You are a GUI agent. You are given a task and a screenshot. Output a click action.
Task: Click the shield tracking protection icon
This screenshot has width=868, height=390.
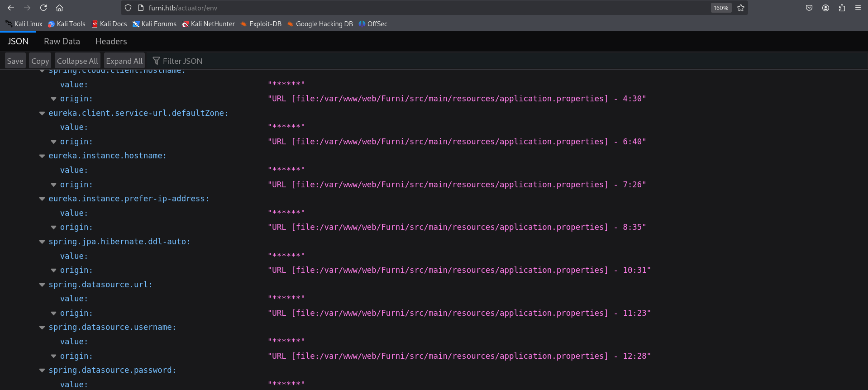(128, 8)
